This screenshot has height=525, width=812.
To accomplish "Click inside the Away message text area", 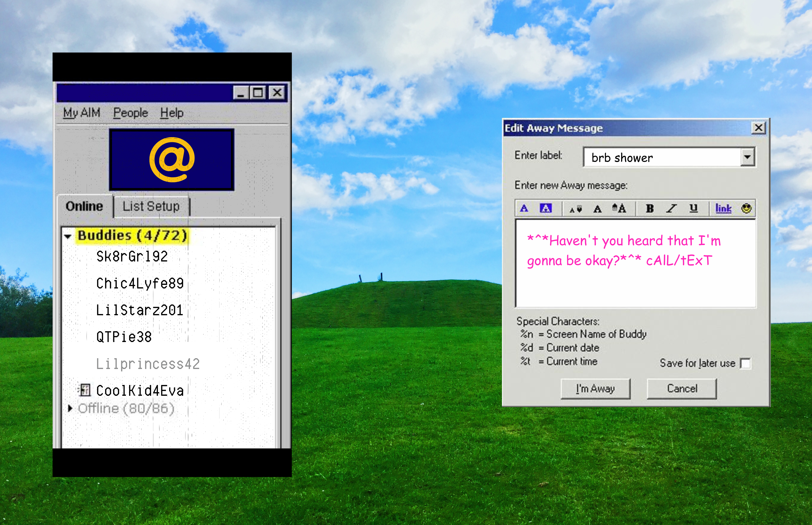I will point(636,264).
